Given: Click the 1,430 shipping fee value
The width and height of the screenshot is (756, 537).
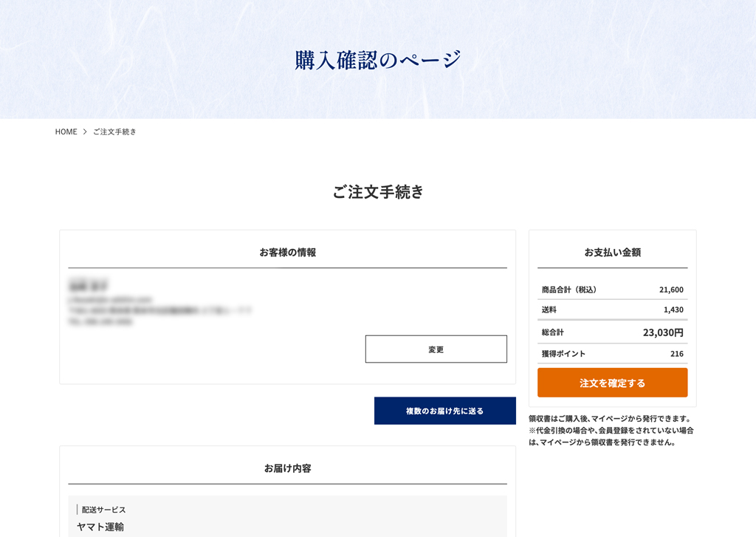Looking at the screenshot, I should point(673,309).
